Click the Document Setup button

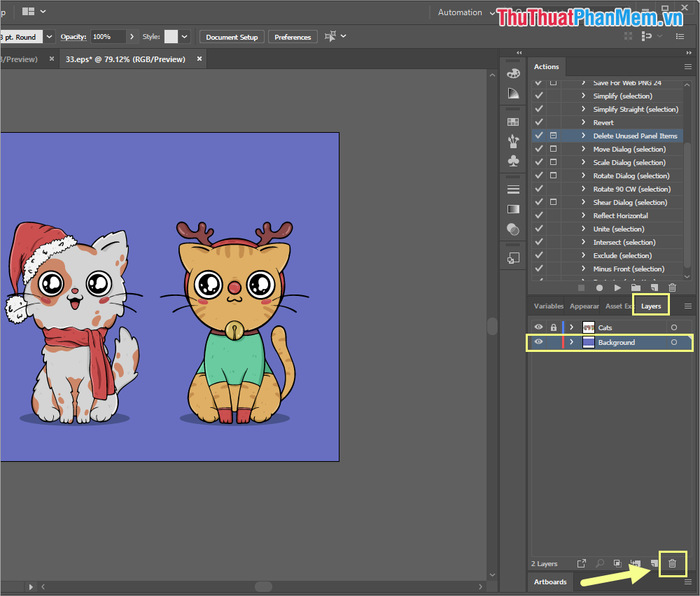click(232, 37)
